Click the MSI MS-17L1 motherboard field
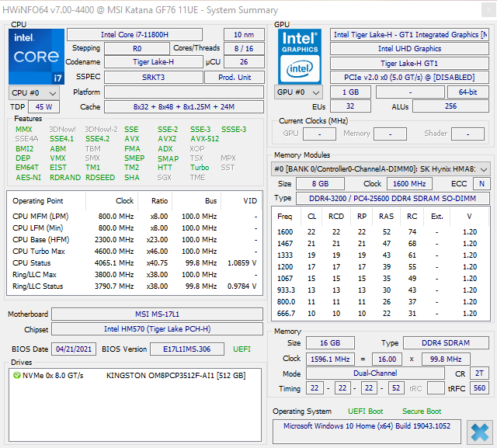 pos(157,314)
